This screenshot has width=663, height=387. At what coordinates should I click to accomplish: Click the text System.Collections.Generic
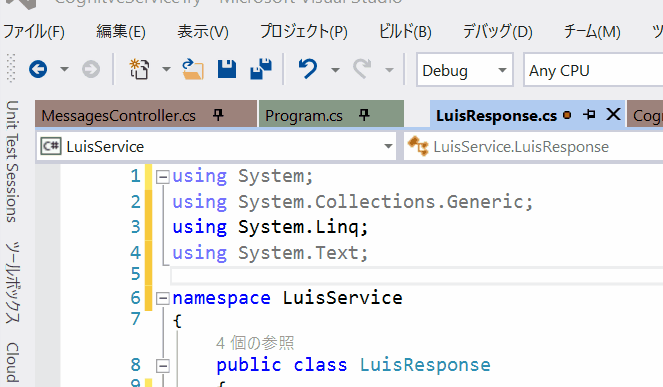point(381,202)
